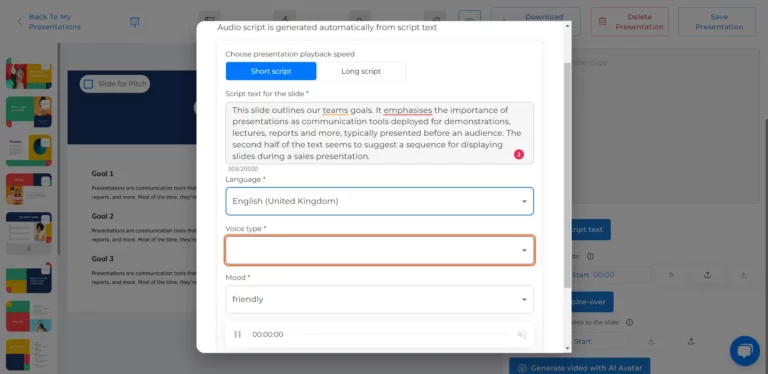Click the Goal 1 heading on slide
Viewport: 768px width, 374px height.
coord(102,173)
